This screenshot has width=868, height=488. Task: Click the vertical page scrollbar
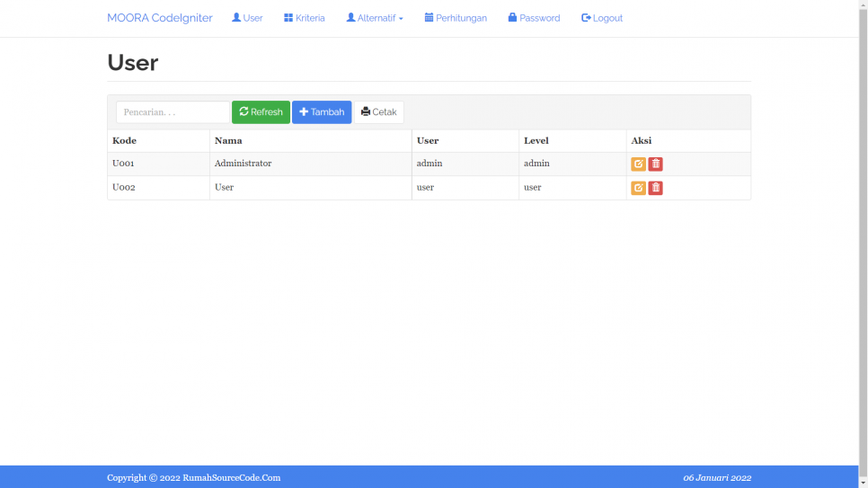coord(863,243)
